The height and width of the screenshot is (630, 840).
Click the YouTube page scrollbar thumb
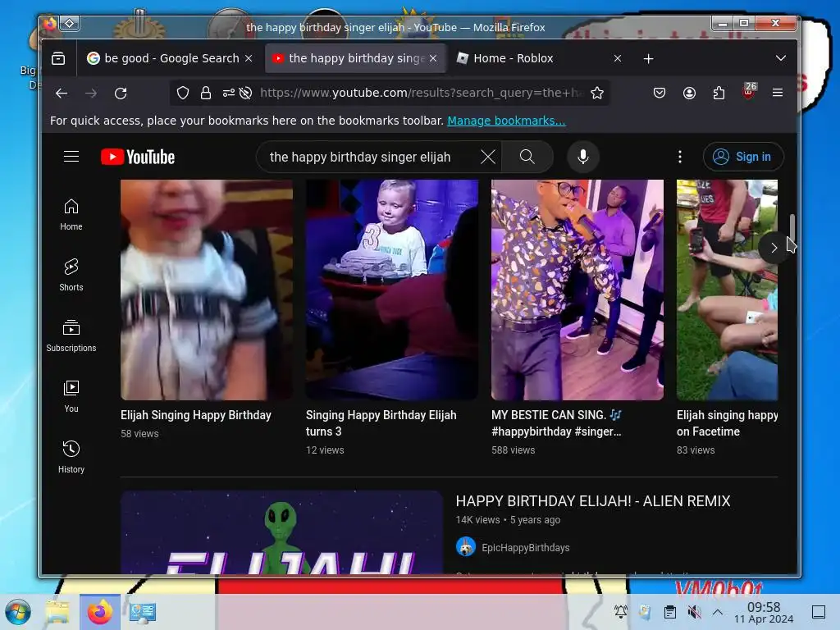point(792,232)
